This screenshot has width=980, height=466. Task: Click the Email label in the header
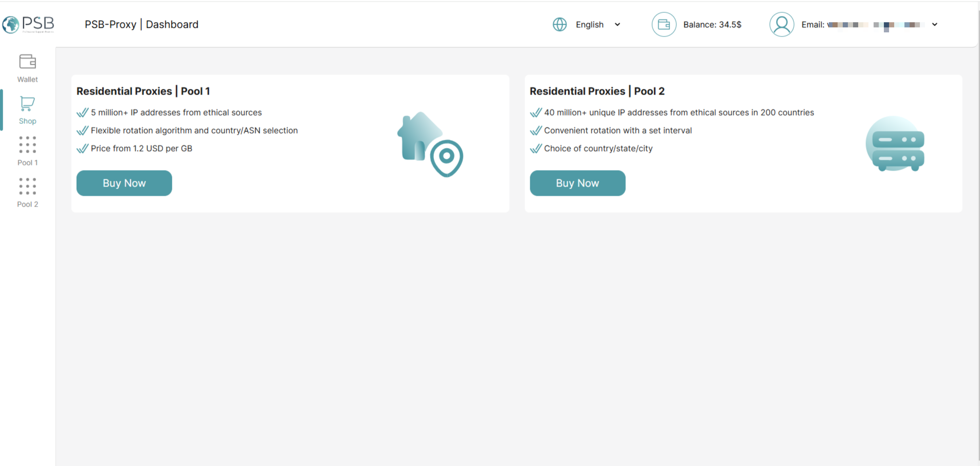(813, 25)
